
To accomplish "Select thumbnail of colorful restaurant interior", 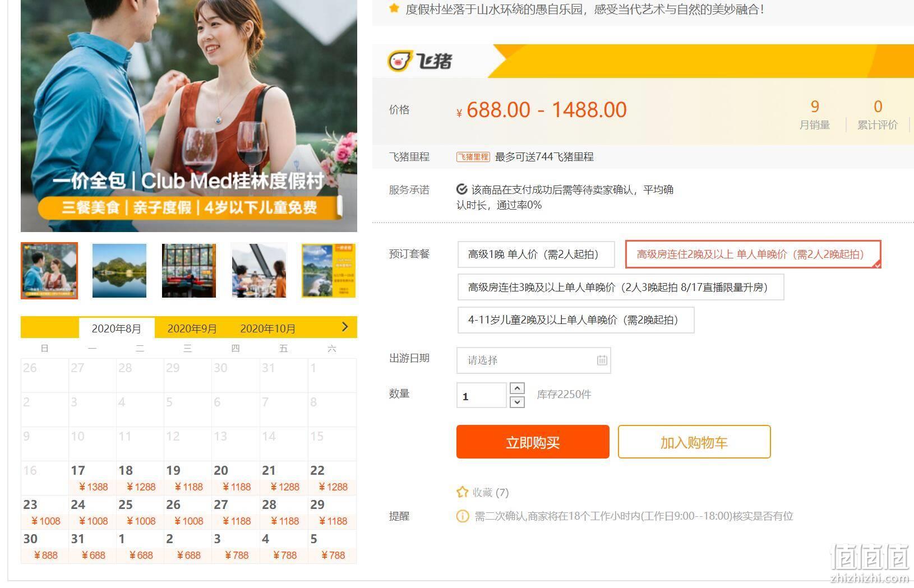I will click(x=189, y=271).
